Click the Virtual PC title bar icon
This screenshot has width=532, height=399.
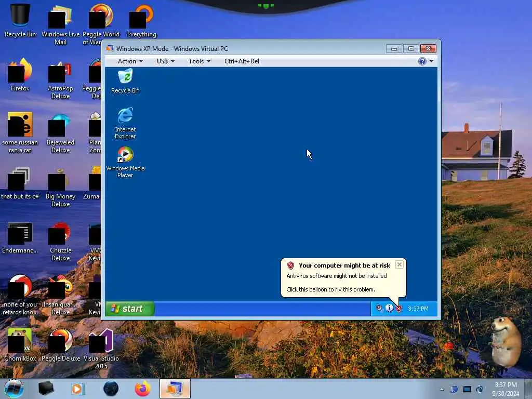(110, 48)
